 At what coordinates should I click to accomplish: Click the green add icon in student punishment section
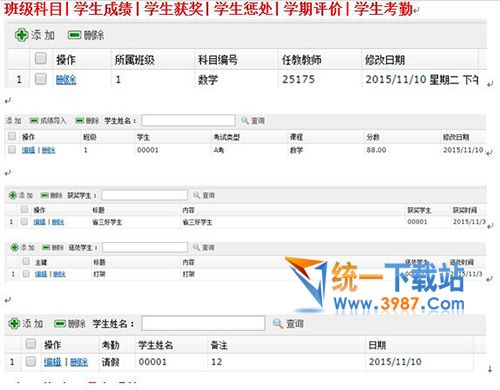pyautogui.click(x=14, y=247)
